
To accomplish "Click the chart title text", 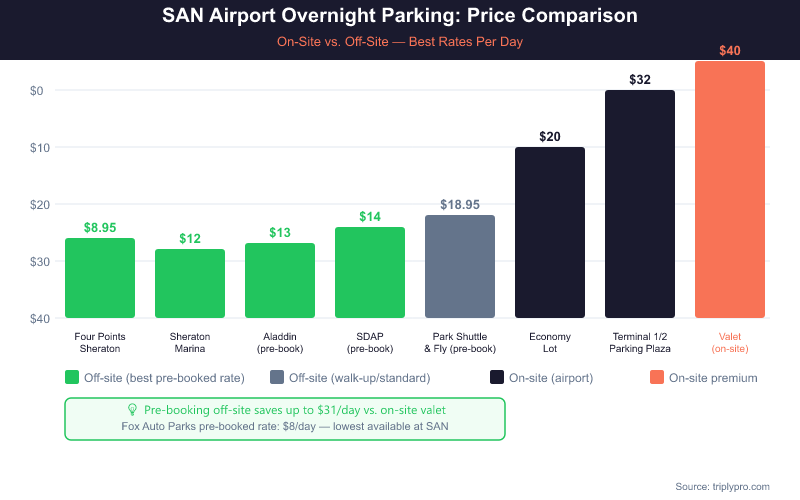I will coord(400,17).
